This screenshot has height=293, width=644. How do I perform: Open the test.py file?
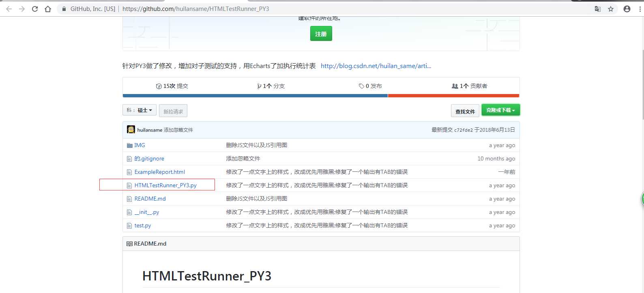pyautogui.click(x=143, y=225)
